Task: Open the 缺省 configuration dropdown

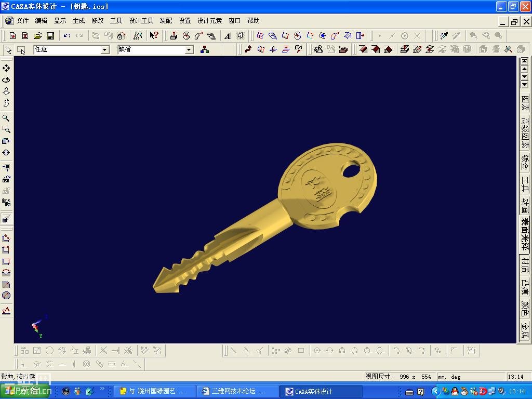Action: click(x=189, y=50)
